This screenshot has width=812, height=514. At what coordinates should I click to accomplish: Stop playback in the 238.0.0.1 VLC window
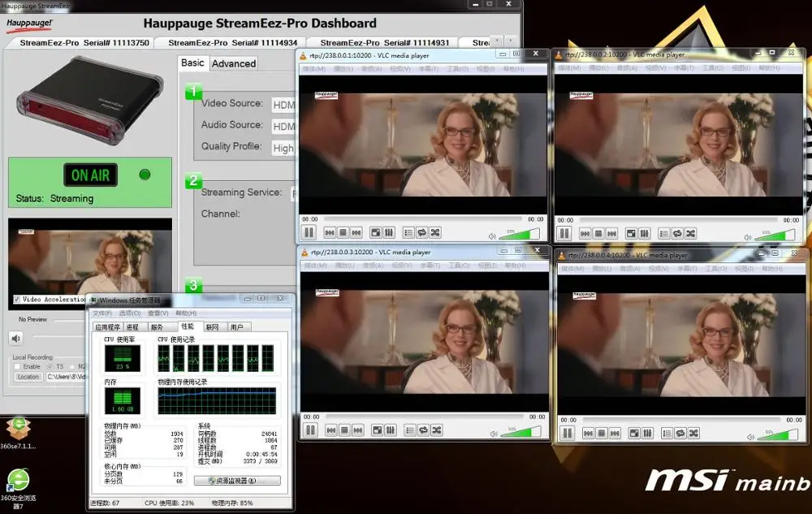click(x=343, y=233)
